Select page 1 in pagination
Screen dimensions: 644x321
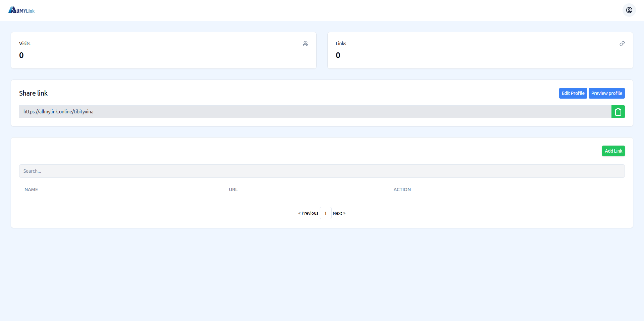tap(325, 213)
